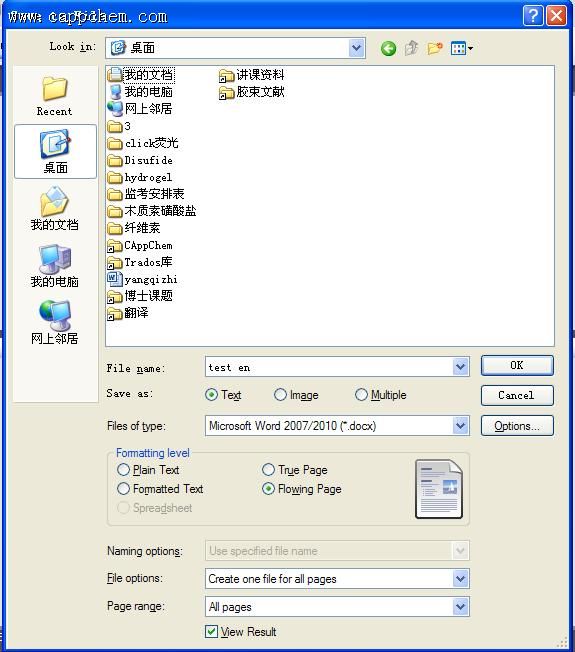Open the Options... dialog
The height and width of the screenshot is (652, 575).
pos(517,426)
